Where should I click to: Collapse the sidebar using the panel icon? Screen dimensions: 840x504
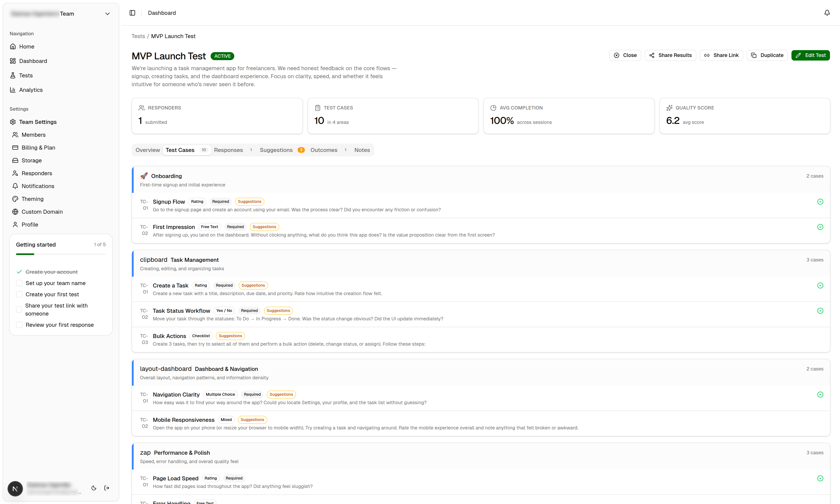(132, 13)
